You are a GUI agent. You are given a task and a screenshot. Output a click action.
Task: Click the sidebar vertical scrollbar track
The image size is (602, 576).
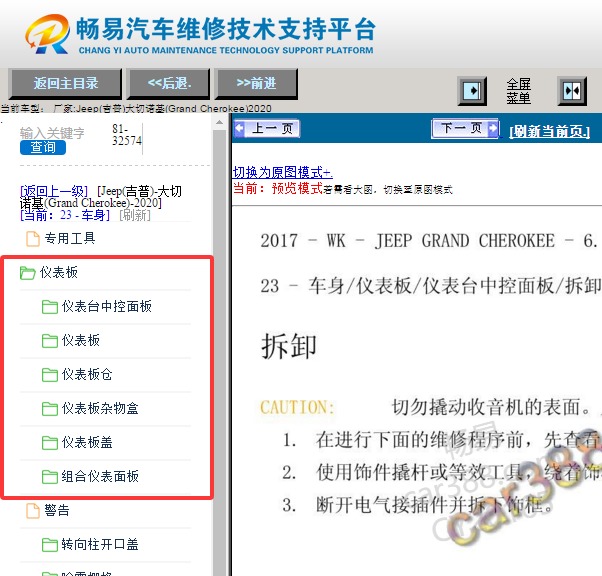point(220,351)
